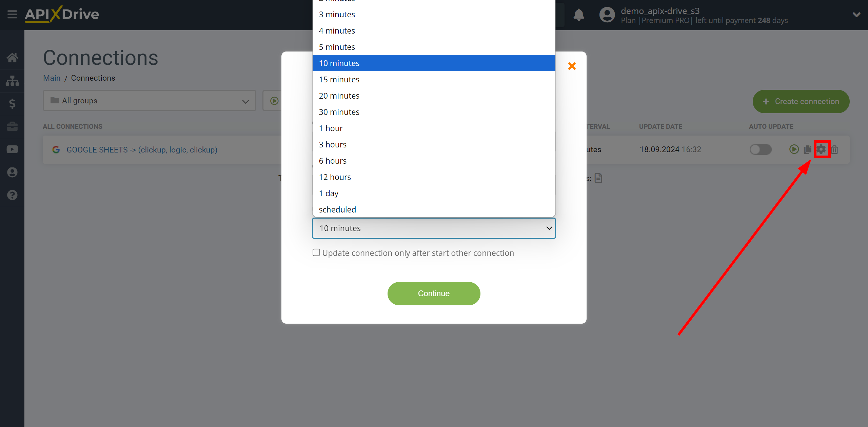Click the Continue button
The width and height of the screenshot is (868, 427).
[433, 294]
